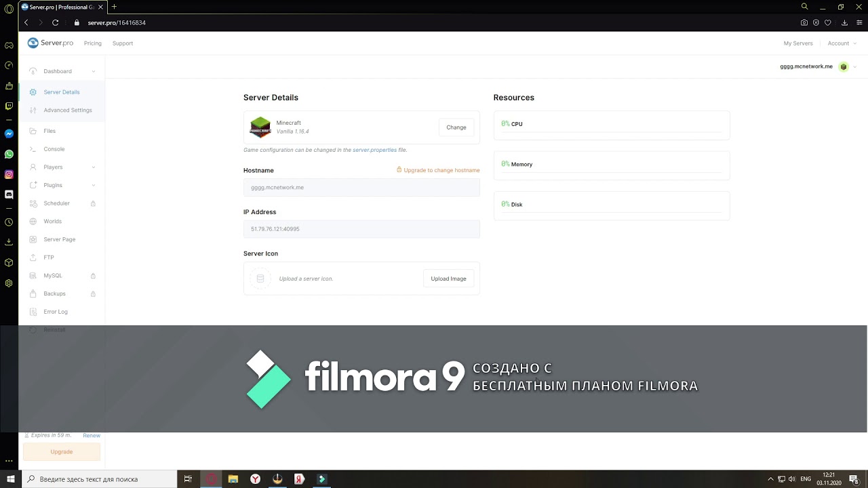The height and width of the screenshot is (488, 868).
Task: Open Filmora from the taskbar
Action: (x=321, y=479)
